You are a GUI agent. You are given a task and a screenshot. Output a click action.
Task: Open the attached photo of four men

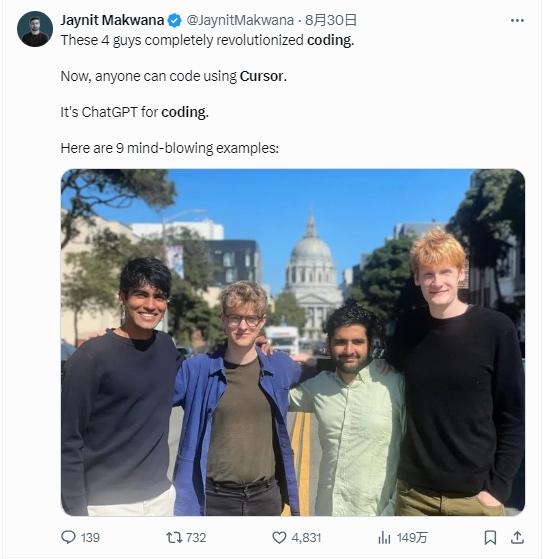[293, 342]
